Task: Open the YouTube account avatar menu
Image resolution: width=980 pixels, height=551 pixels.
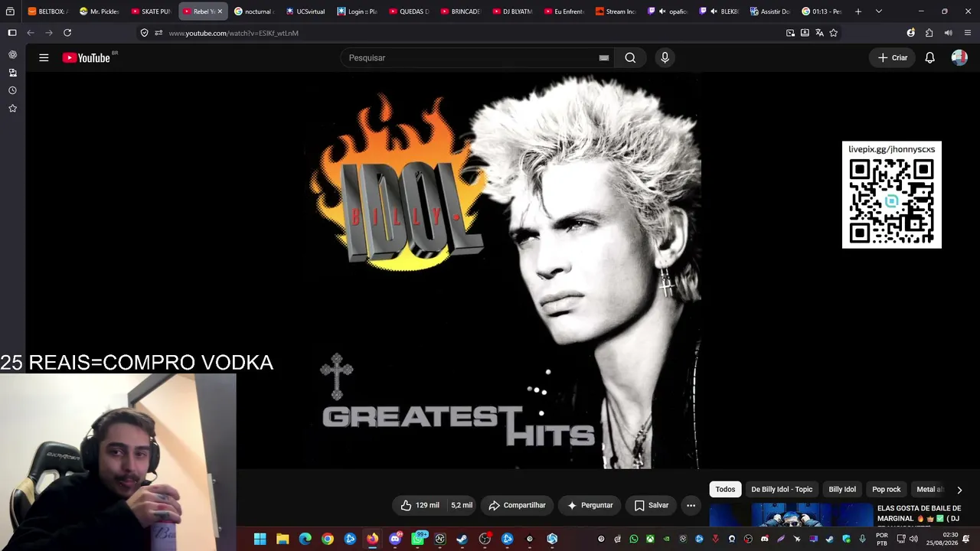Action: (x=959, y=57)
